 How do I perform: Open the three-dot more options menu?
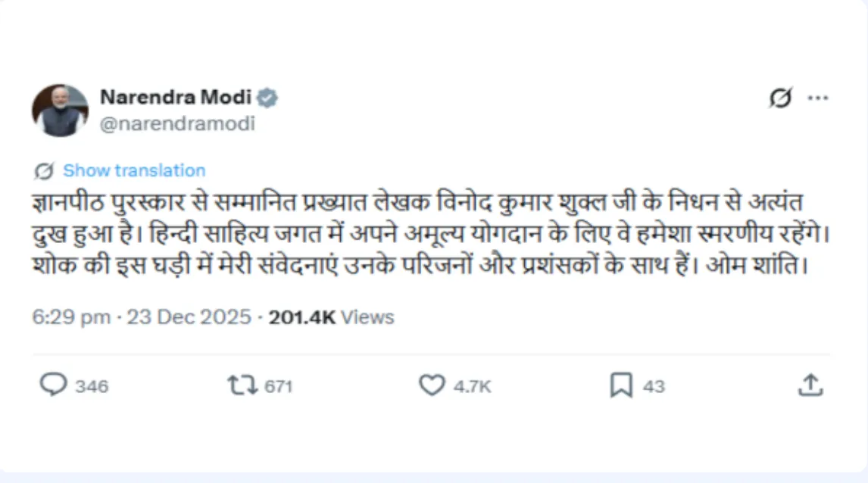tap(818, 98)
